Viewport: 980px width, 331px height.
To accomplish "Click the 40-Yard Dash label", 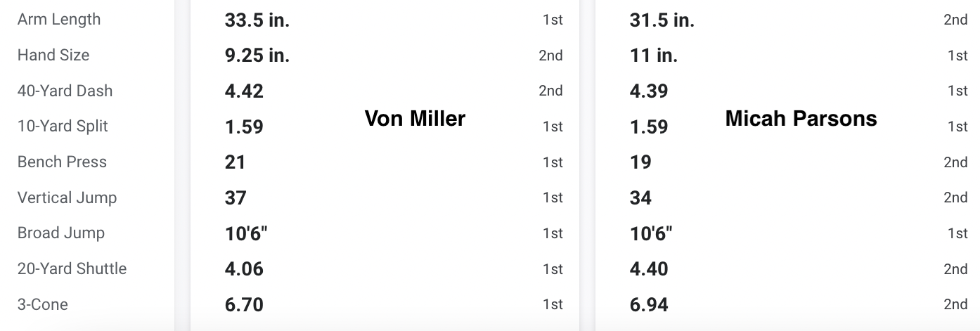I will click(65, 91).
